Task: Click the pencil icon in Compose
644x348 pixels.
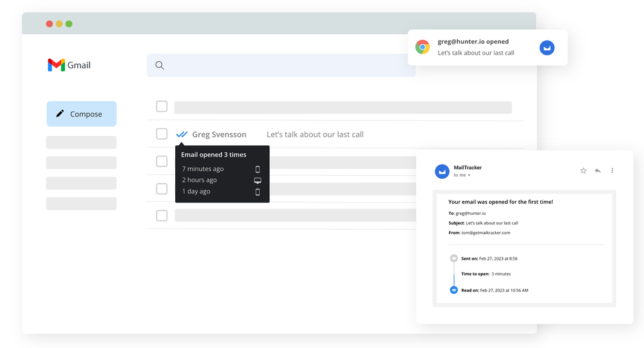Action: 60,114
